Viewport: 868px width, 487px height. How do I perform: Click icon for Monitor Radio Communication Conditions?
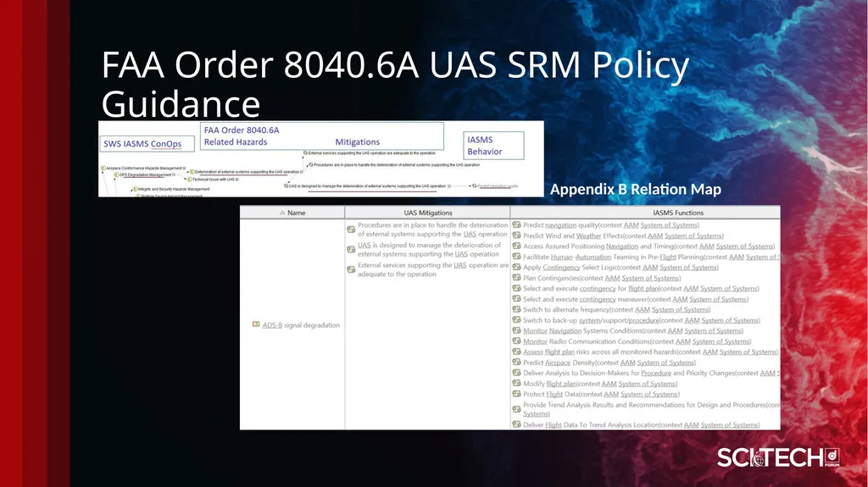[x=516, y=340]
